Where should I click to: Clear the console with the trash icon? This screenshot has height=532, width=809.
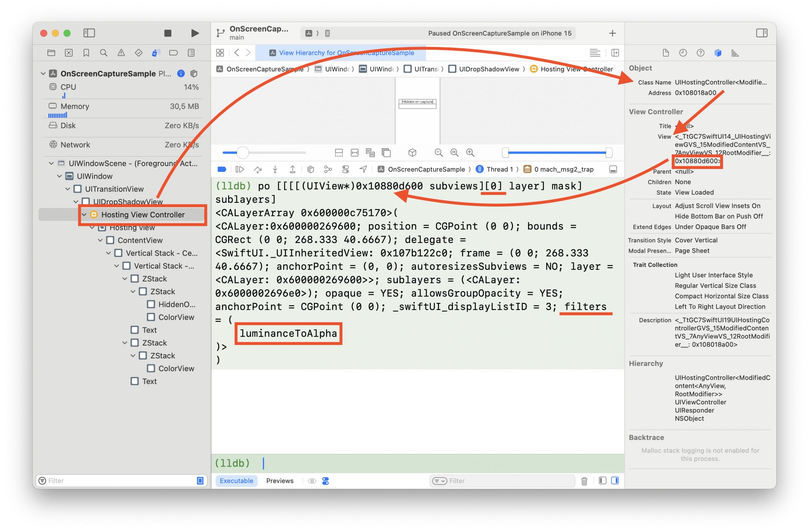click(584, 481)
